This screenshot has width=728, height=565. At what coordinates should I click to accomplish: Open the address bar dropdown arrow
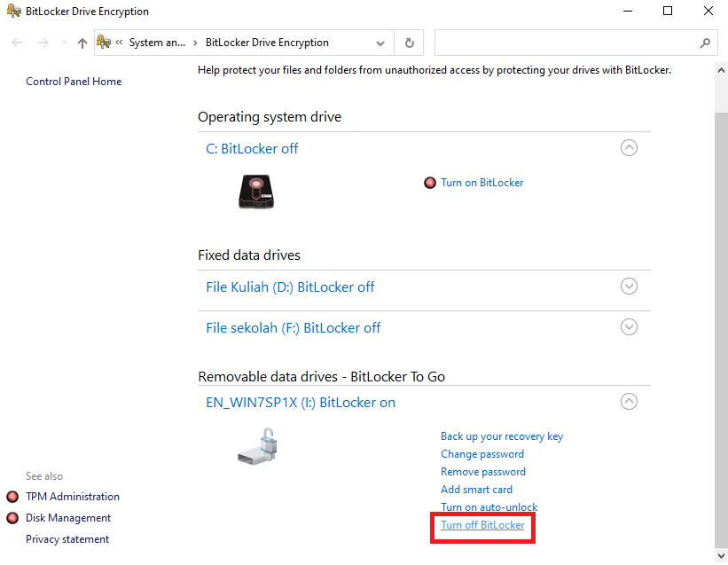pos(380,42)
